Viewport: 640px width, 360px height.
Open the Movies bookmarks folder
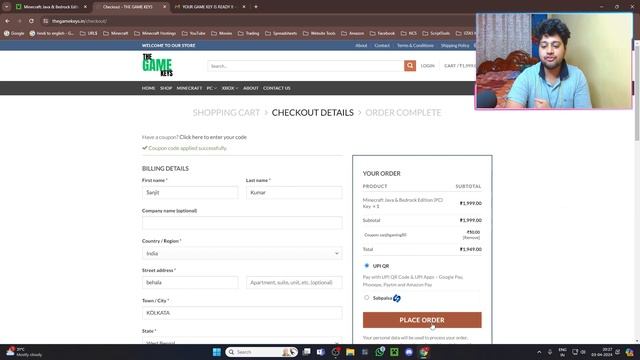click(222, 33)
